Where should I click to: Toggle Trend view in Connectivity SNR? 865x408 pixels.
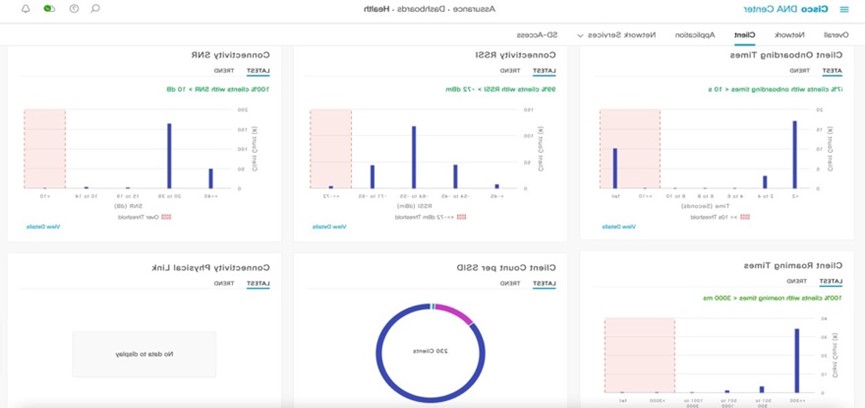(x=225, y=71)
